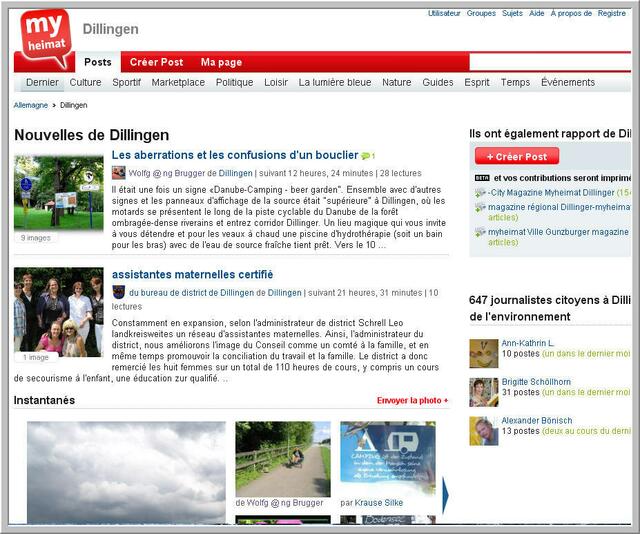Click the Registre link
The width and height of the screenshot is (640, 534).
612,13
